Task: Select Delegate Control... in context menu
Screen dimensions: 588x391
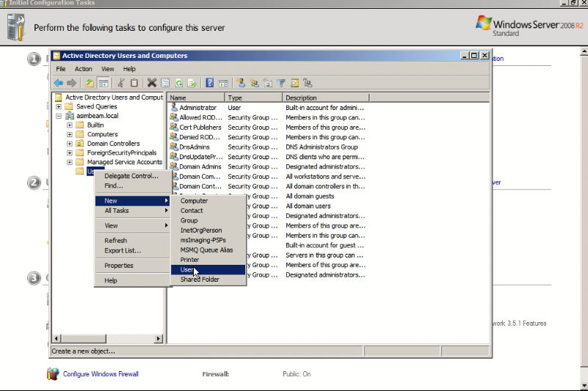Action: click(132, 176)
